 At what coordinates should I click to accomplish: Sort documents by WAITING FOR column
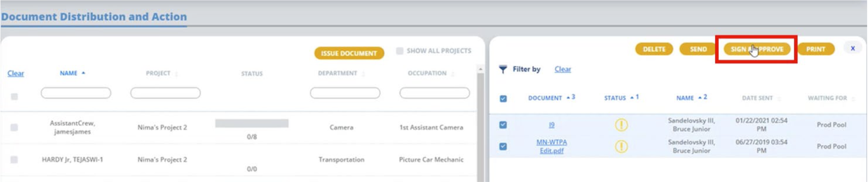pos(831,98)
